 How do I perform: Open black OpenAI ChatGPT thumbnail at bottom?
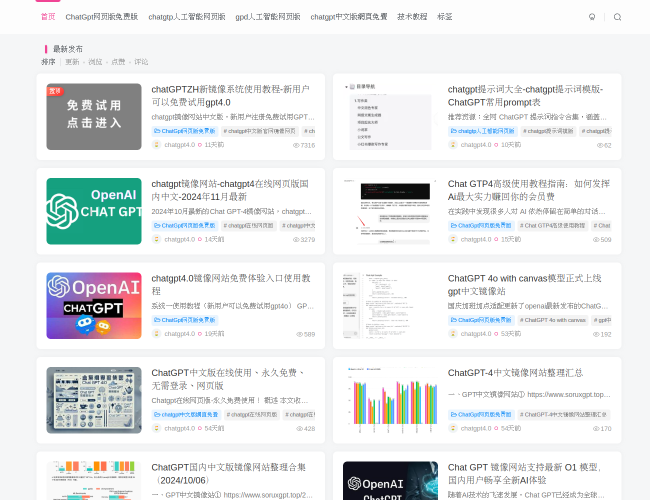[390, 481]
